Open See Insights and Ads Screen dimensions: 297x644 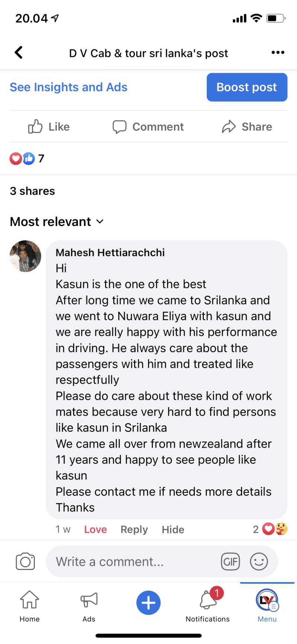click(69, 87)
